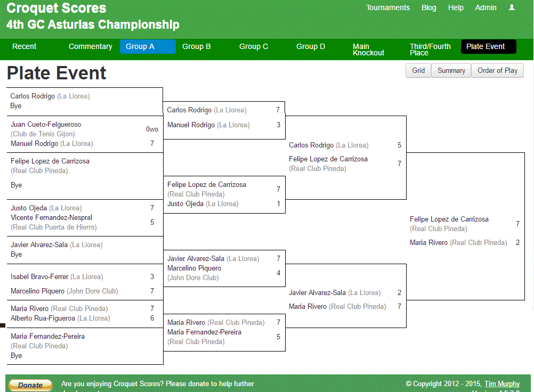This screenshot has width=534, height=392.
Task: Select the Plate Event tab
Action: 488,47
